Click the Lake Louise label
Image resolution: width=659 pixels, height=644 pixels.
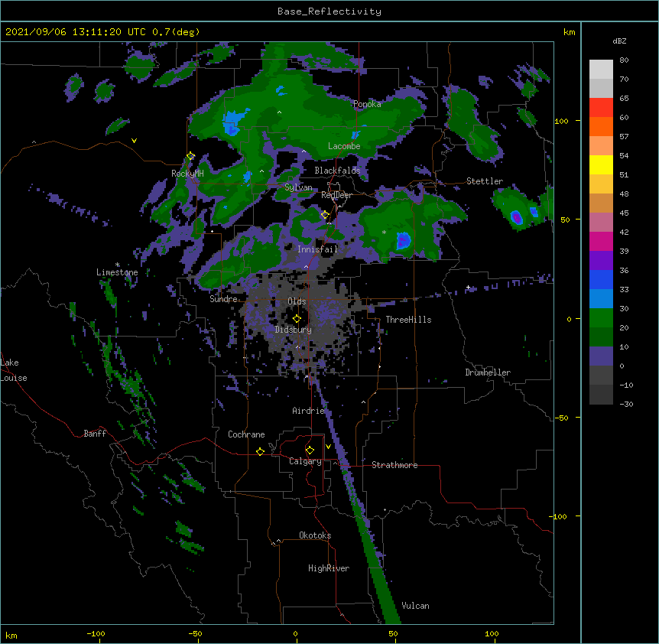pos(14,370)
